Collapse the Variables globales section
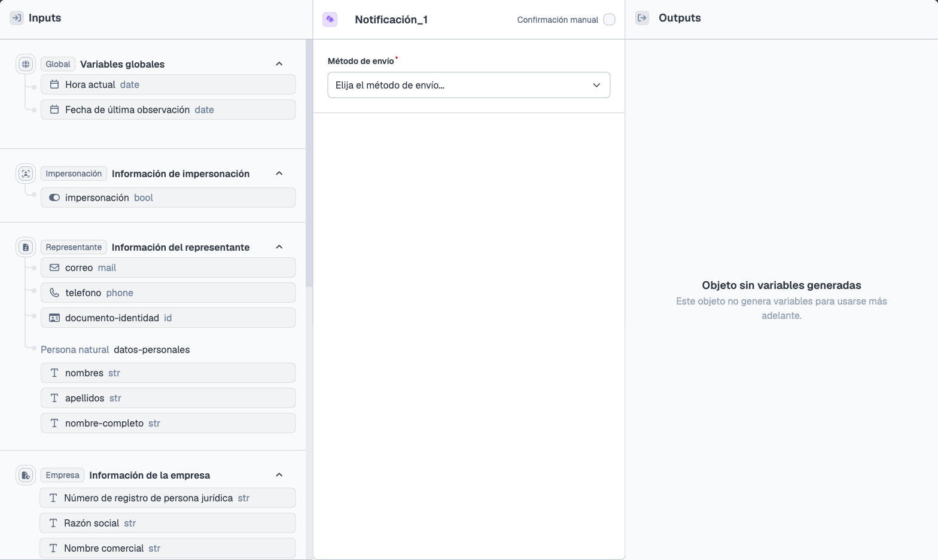Viewport: 938px width, 560px height. pyautogui.click(x=279, y=64)
